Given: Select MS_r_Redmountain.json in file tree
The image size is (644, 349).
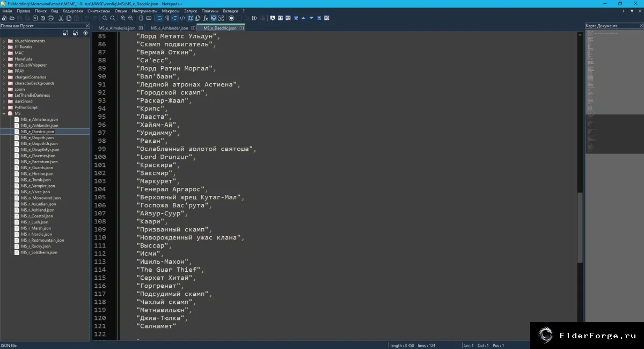Looking at the screenshot, I should click(x=42, y=241).
